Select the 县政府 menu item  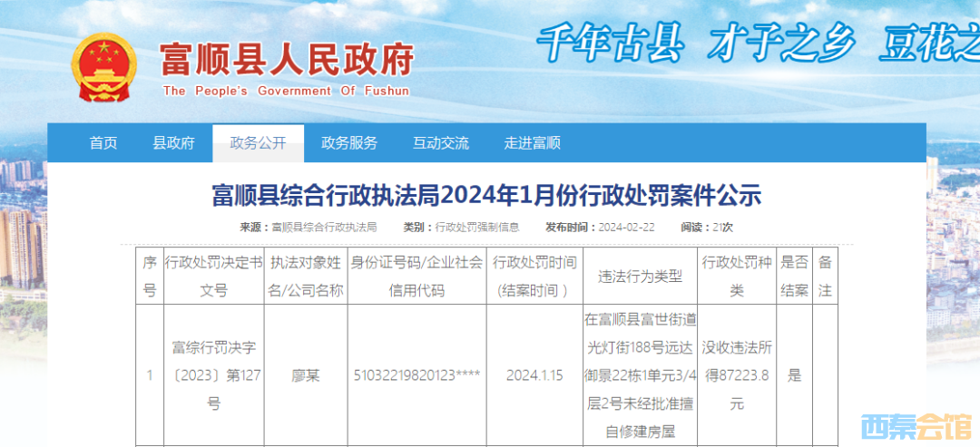click(173, 142)
